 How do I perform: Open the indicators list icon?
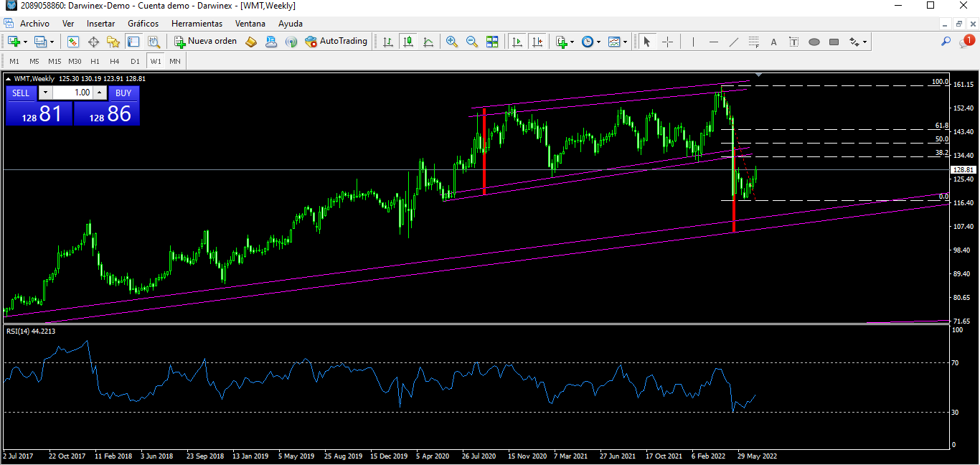[562, 42]
